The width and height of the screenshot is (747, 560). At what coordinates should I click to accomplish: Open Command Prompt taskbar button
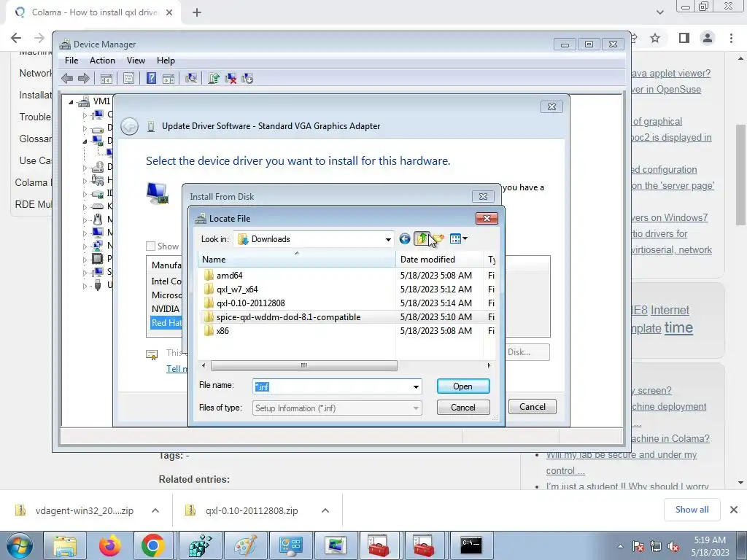pyautogui.click(x=471, y=545)
